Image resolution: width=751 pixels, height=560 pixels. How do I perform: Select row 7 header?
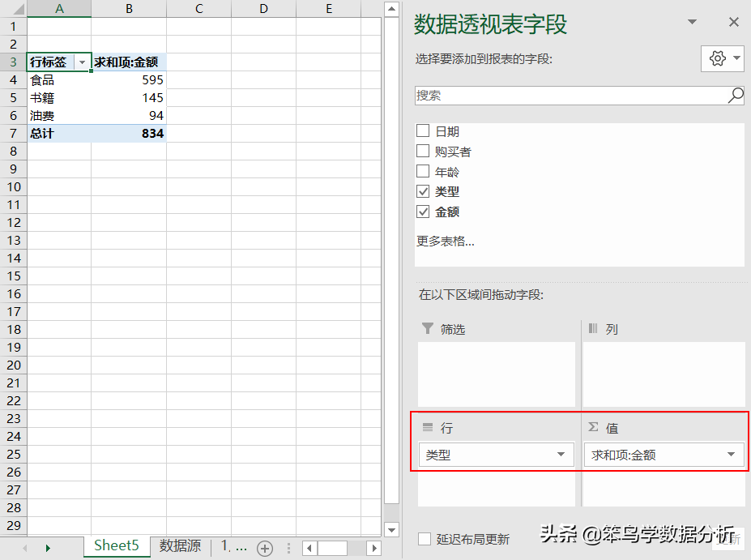tap(14, 133)
